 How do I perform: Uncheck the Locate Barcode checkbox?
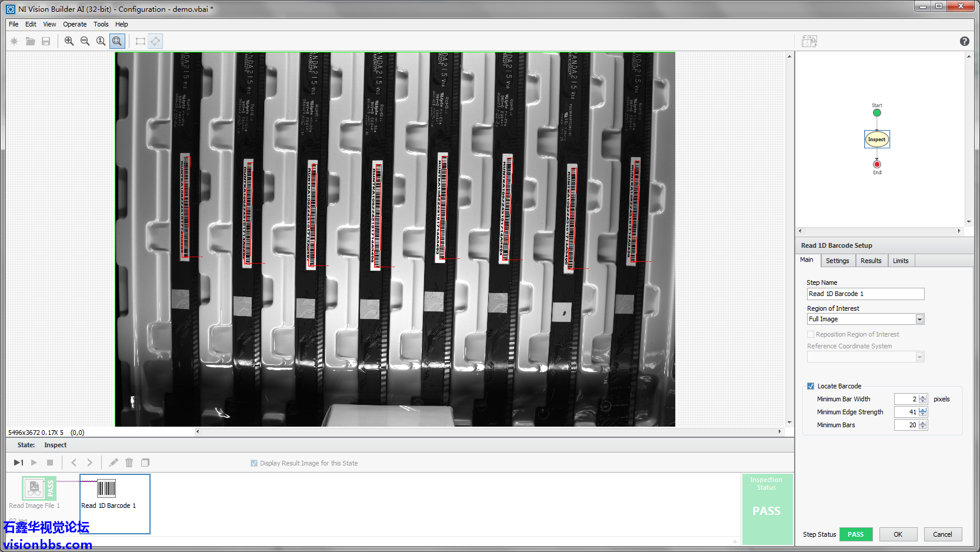pos(811,386)
